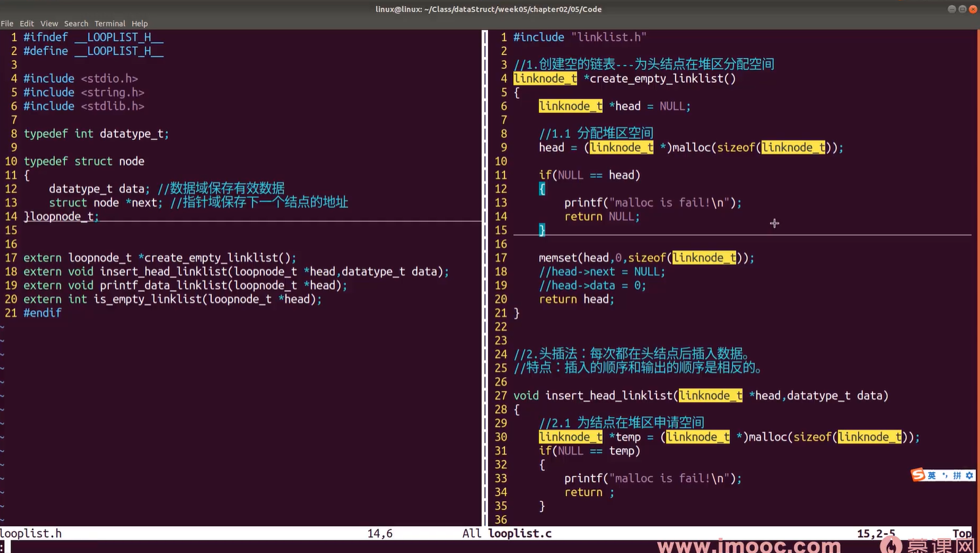
Task: Maximize the terminal window
Action: point(962,9)
